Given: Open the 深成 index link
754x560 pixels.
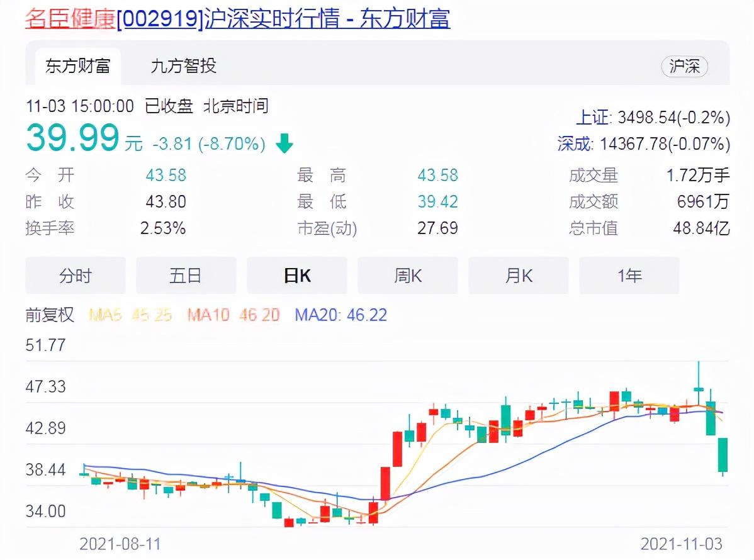Looking at the screenshot, I should [575, 144].
